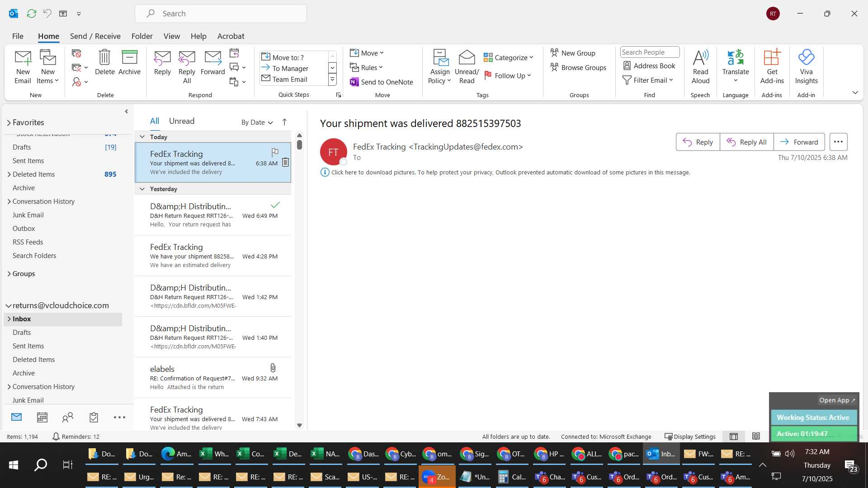This screenshot has width=868, height=488.
Task: Open the Ignore conversation icon
Action: click(76, 53)
